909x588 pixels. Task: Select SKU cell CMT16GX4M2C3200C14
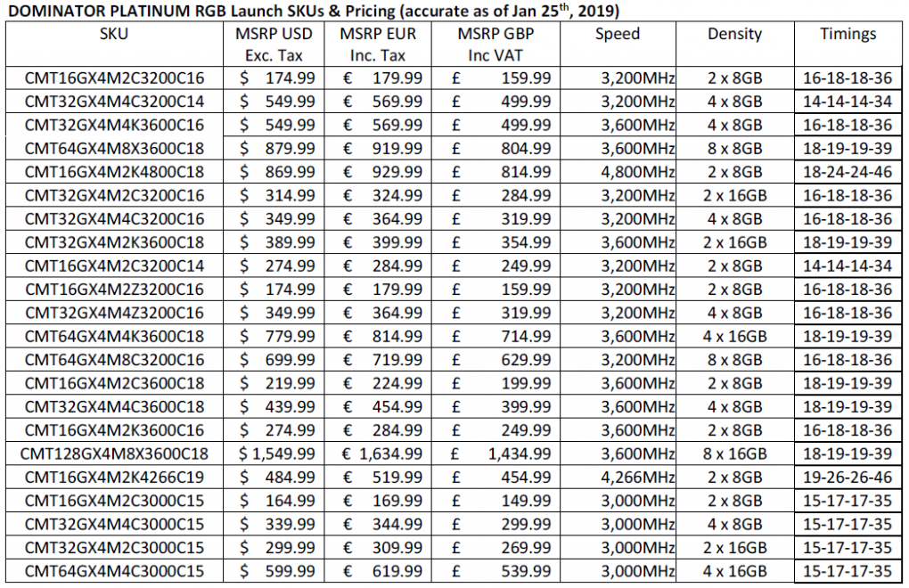114,265
